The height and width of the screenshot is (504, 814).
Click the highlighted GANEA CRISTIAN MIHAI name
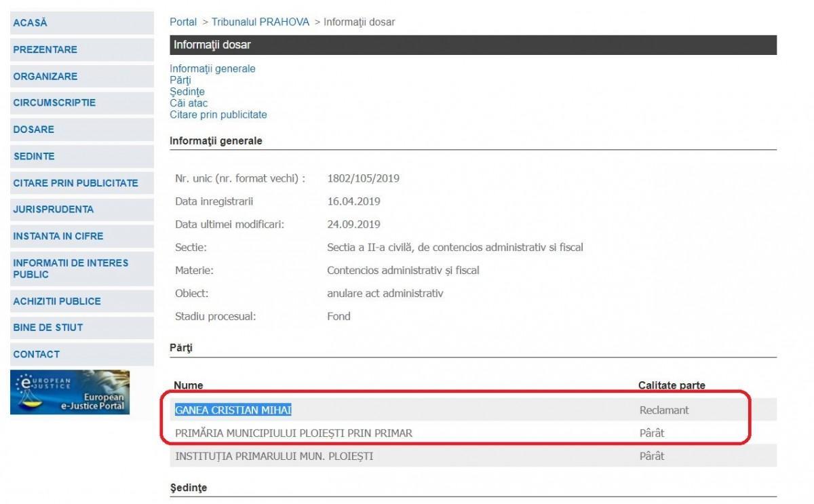pyautogui.click(x=233, y=410)
